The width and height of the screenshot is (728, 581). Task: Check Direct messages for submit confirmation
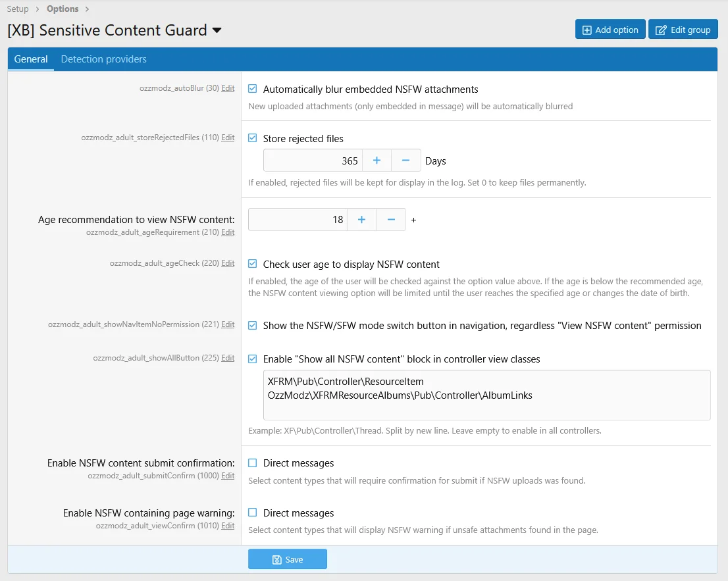253,463
